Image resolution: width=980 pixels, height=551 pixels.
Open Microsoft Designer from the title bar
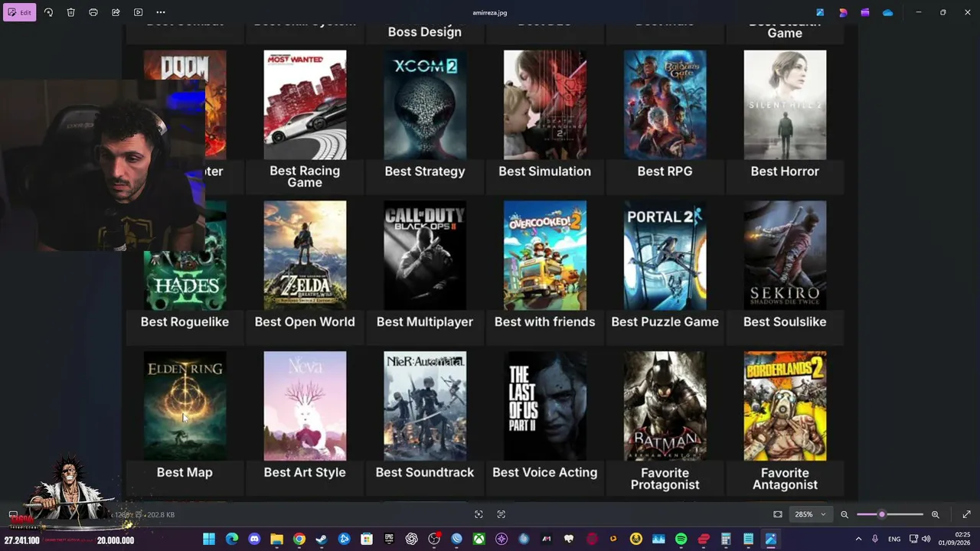[843, 12]
